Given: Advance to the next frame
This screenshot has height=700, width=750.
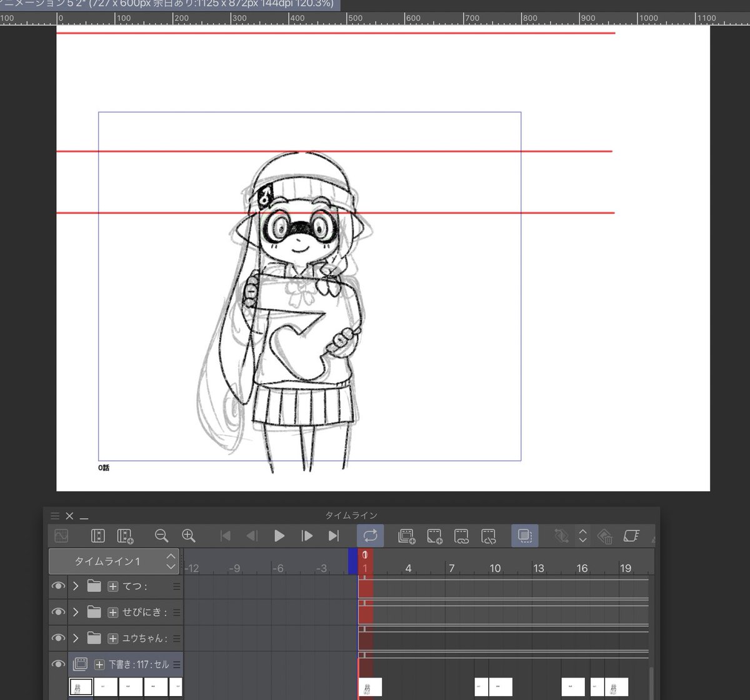Looking at the screenshot, I should [307, 536].
